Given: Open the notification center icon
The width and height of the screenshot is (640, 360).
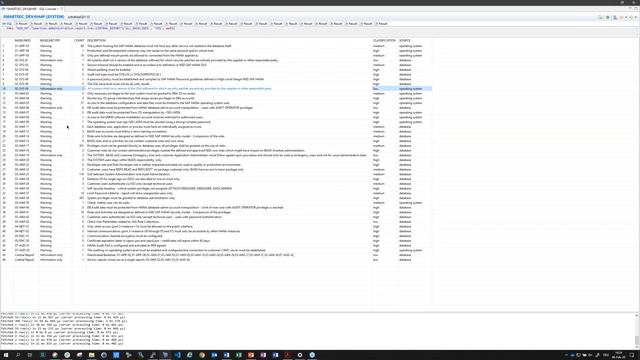Looking at the screenshot, I should coord(632,355).
